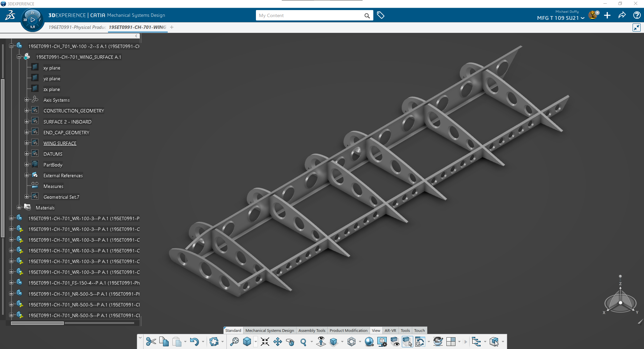The height and width of the screenshot is (349, 644).
Task: Open the Product Modification tab
Action: [348, 331]
